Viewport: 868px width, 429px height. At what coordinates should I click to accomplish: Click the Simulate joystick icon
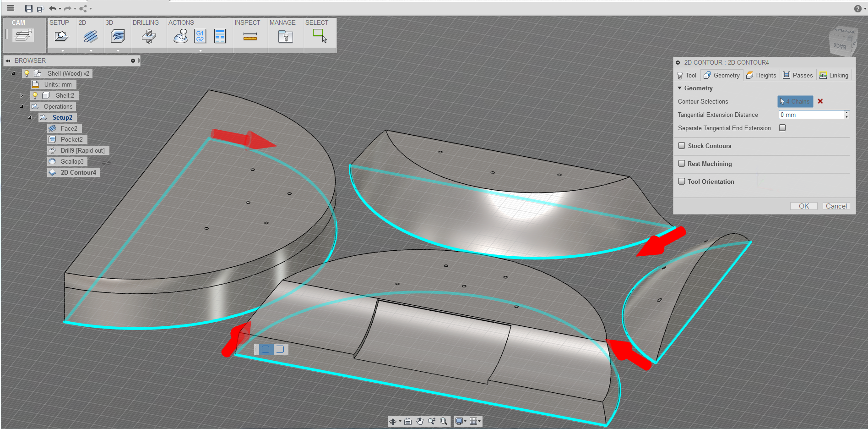[x=181, y=36]
